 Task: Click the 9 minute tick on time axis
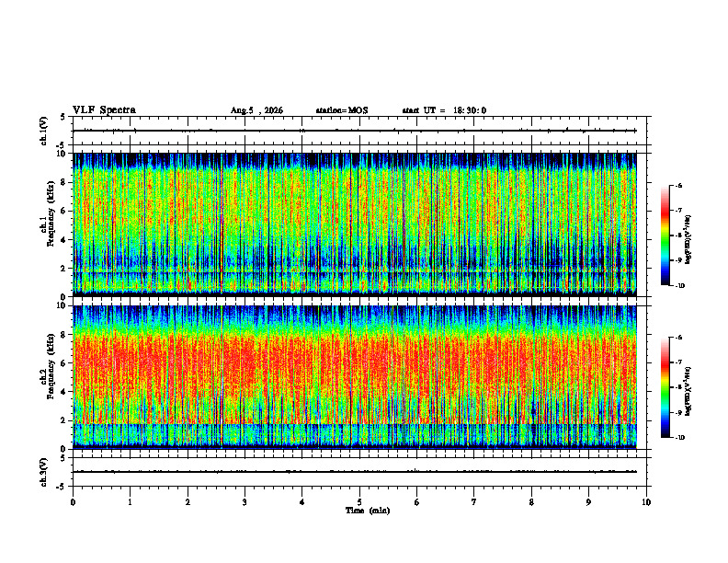coord(588,502)
